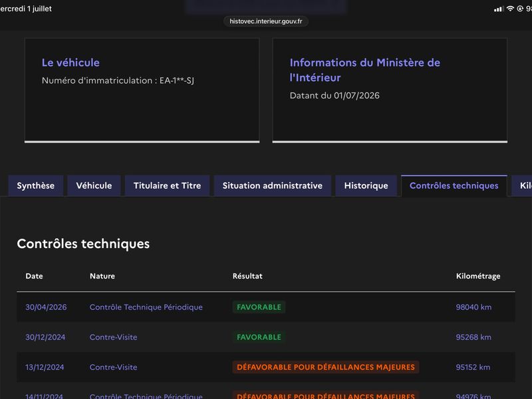Tap the Wi-Fi status icon
This screenshot has height=399, width=532.
pyautogui.click(x=510, y=9)
